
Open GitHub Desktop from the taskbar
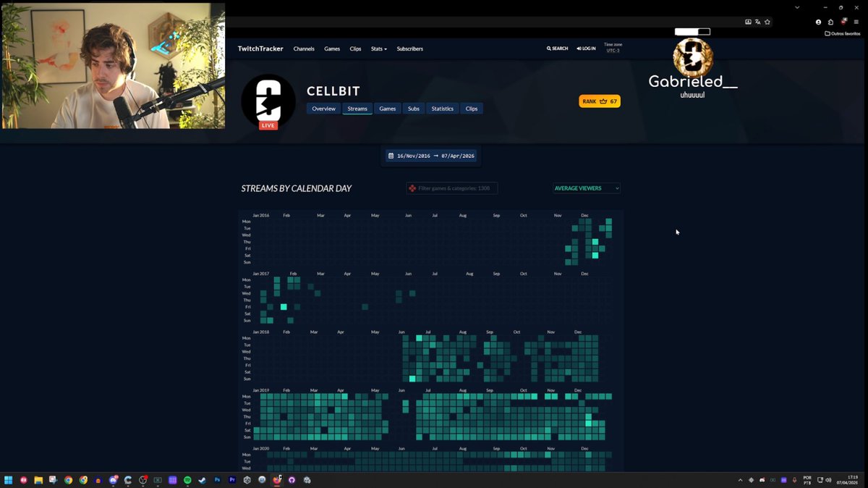(292, 480)
